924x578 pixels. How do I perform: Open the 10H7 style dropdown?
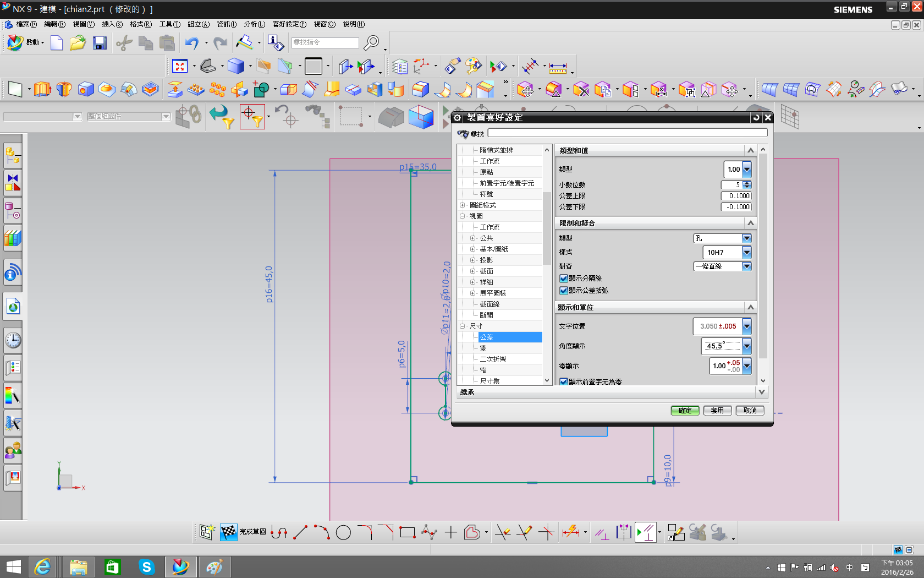click(747, 252)
